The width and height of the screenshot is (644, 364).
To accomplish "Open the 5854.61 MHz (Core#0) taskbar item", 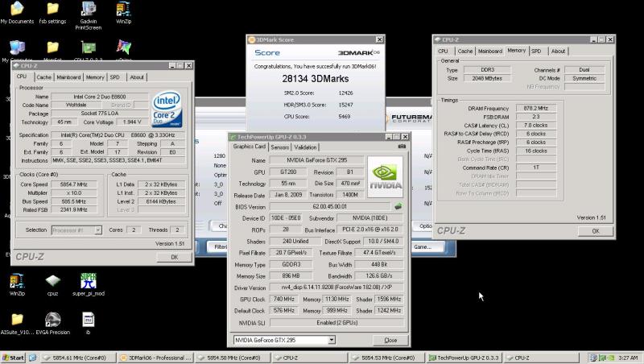I will point(78,358).
